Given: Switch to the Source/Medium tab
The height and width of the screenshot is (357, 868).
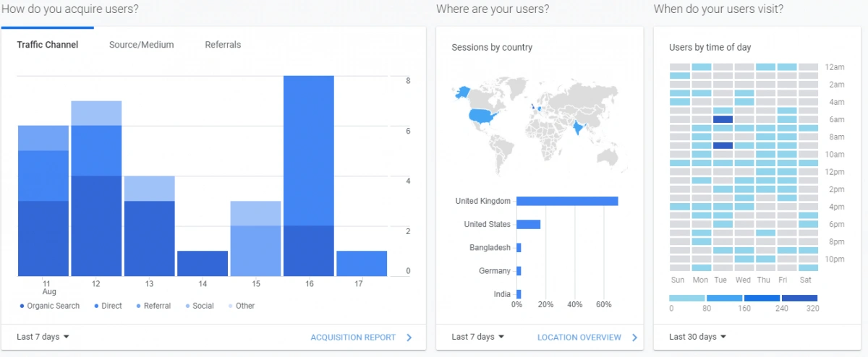Looking at the screenshot, I should [141, 45].
